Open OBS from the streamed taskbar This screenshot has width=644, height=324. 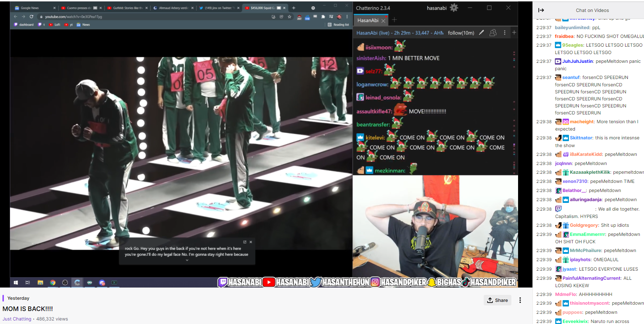click(65, 283)
